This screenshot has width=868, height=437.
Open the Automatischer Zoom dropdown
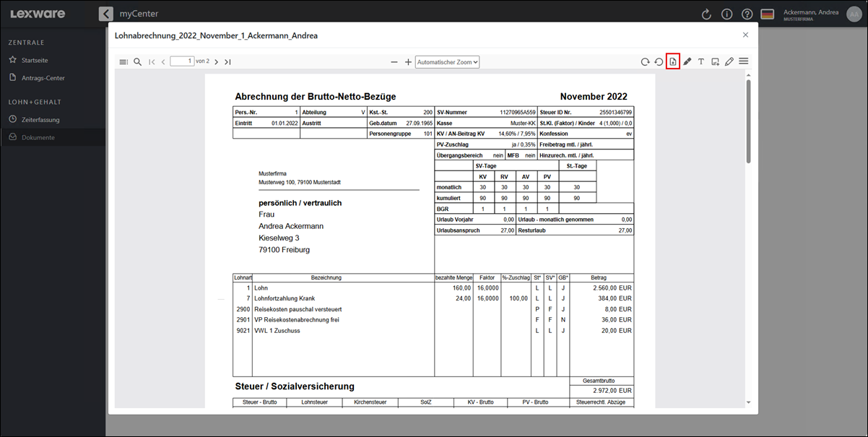447,62
